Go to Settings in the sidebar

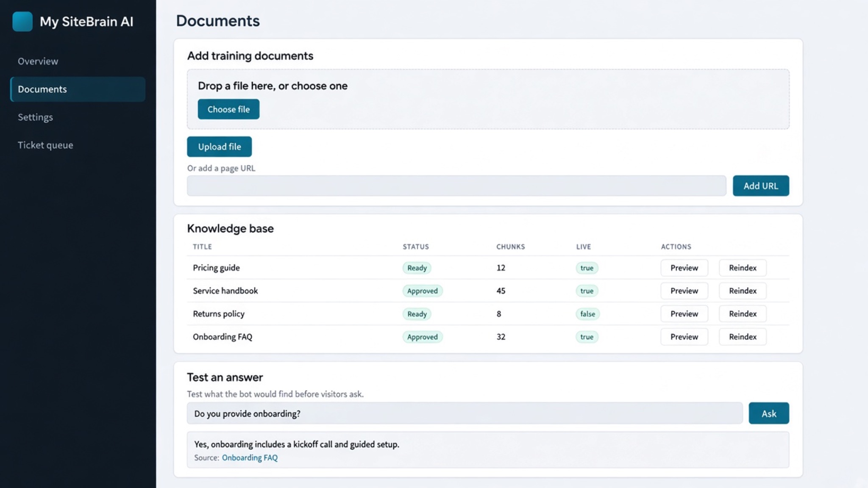[x=35, y=117]
